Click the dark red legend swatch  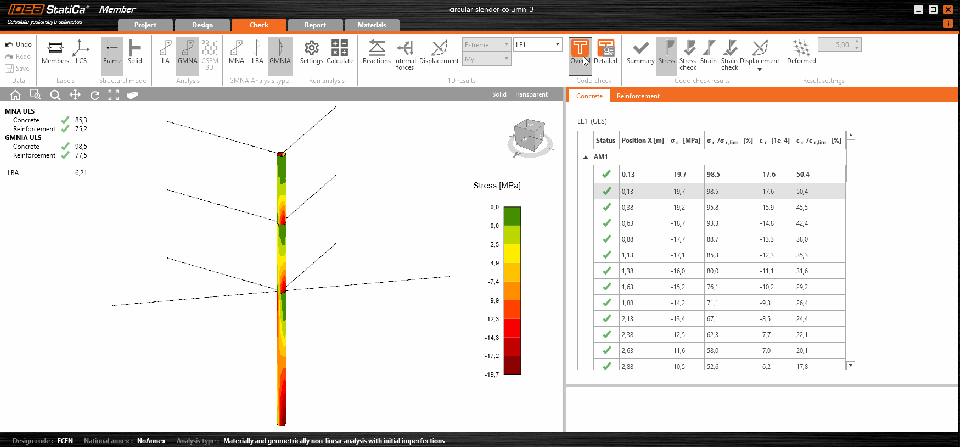(512, 365)
